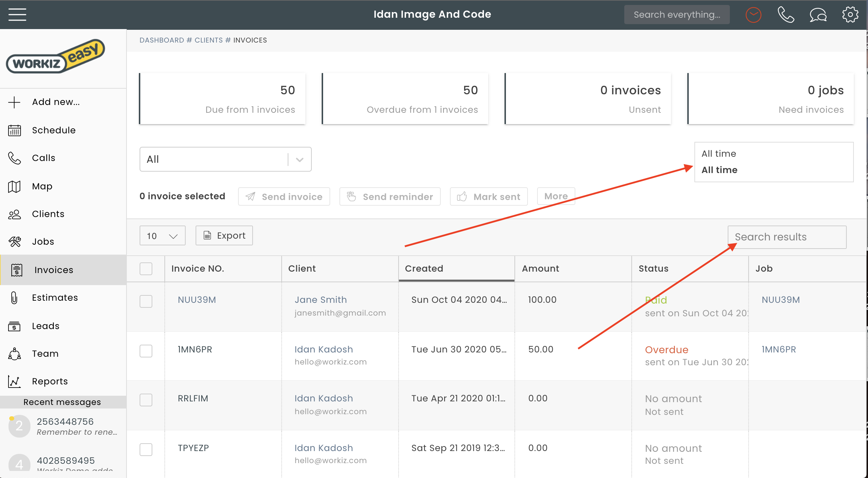This screenshot has height=478, width=868.
Task: Open Reports from the sidebar menu
Action: (x=50, y=382)
